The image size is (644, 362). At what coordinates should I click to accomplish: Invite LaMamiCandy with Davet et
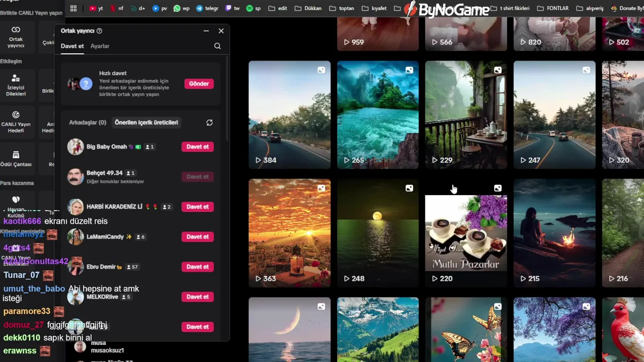[x=197, y=237]
